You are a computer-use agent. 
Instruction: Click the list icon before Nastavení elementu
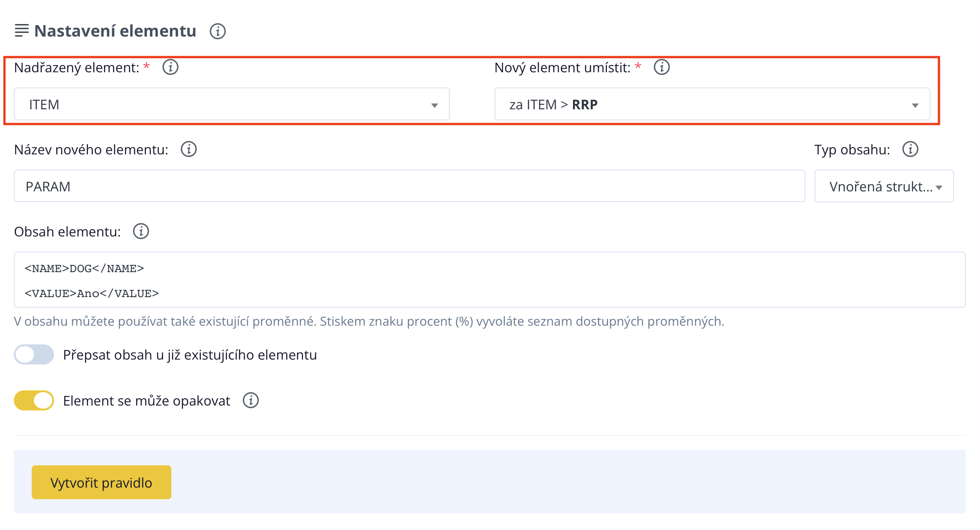tap(21, 31)
